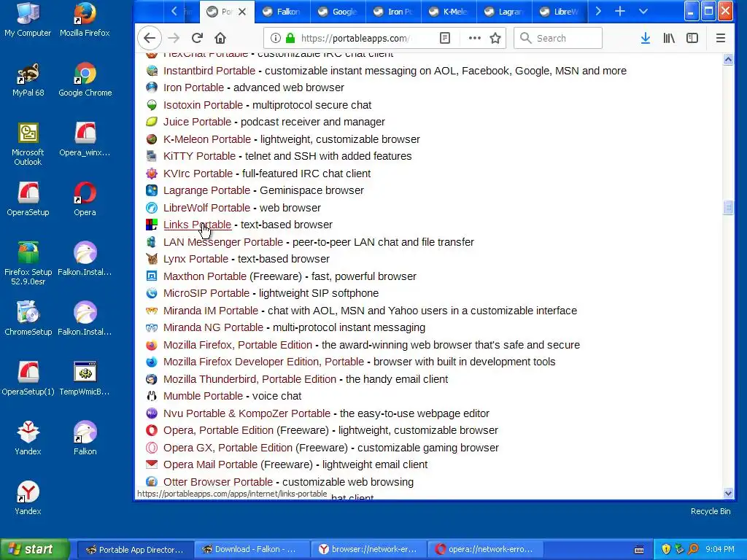The width and height of the screenshot is (747, 560).
Task: Switch to browser://network-error Yandex taskbar button
Action: (368, 549)
